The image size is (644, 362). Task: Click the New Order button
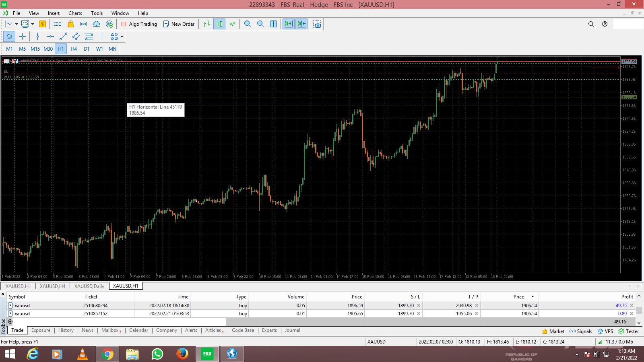(179, 24)
